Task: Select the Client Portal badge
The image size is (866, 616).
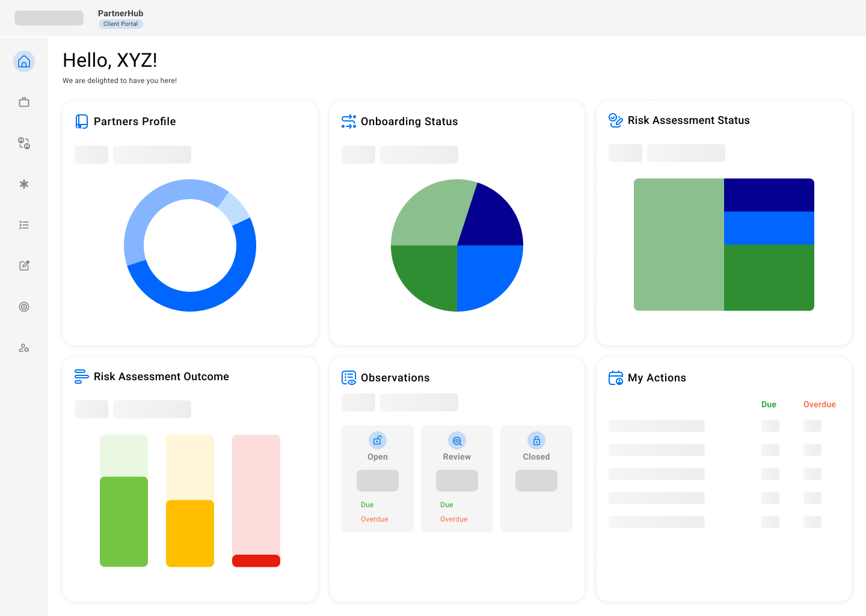Action: click(x=120, y=24)
